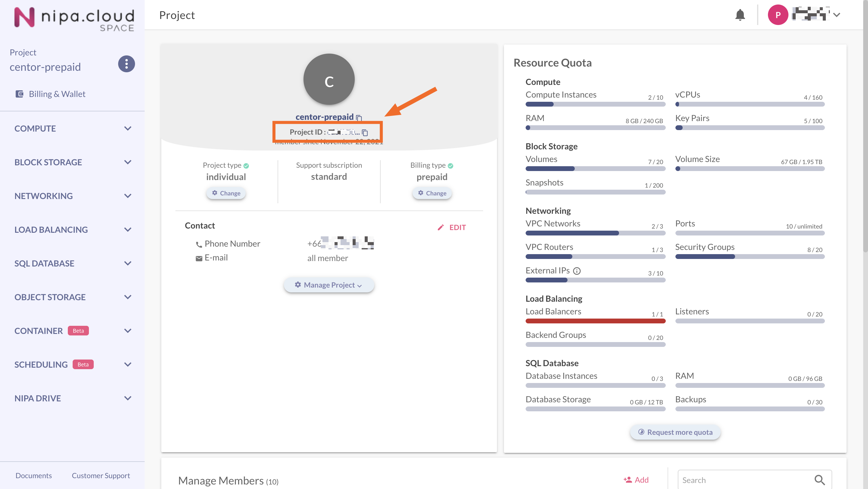Request more quota
The width and height of the screenshot is (868, 489).
(675, 432)
